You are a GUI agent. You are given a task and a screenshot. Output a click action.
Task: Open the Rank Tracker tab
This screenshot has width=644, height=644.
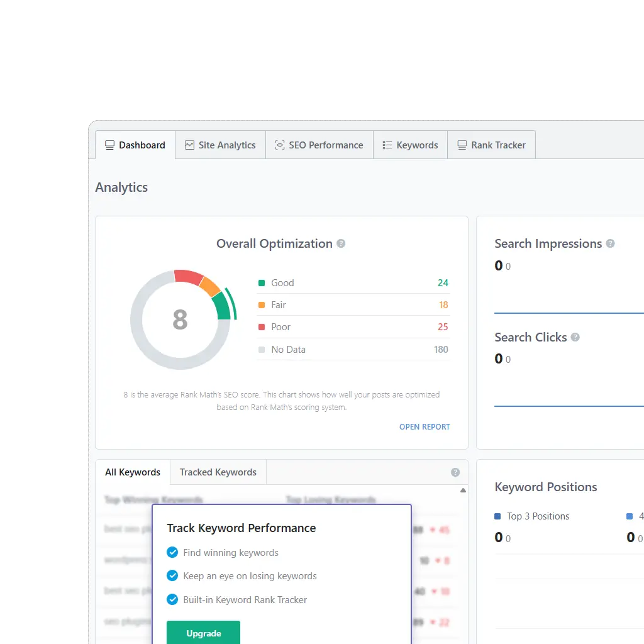(x=491, y=145)
